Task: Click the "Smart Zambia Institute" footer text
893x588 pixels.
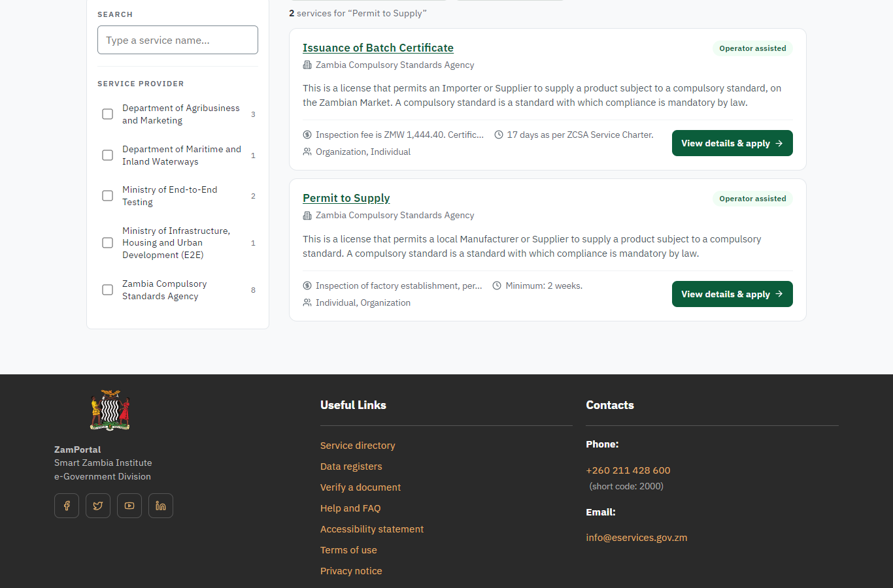Action: pyautogui.click(x=103, y=463)
